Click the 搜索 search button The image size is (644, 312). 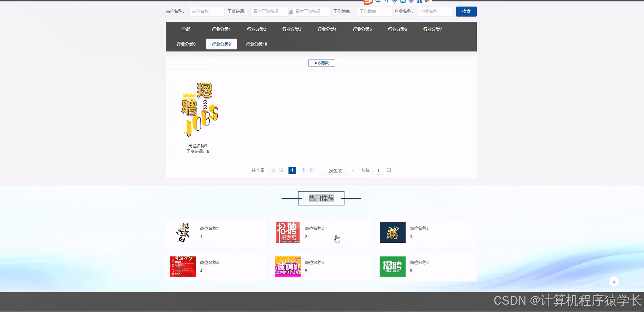tap(466, 11)
